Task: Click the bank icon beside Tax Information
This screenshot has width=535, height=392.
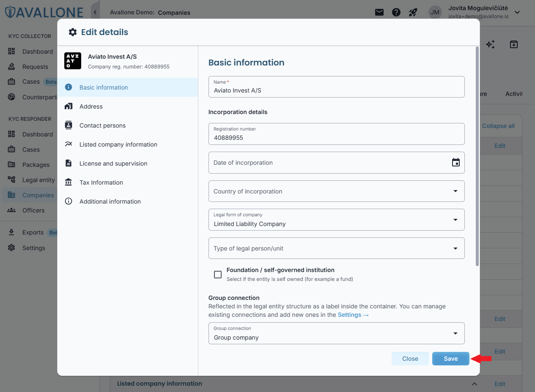Action: pyautogui.click(x=69, y=182)
